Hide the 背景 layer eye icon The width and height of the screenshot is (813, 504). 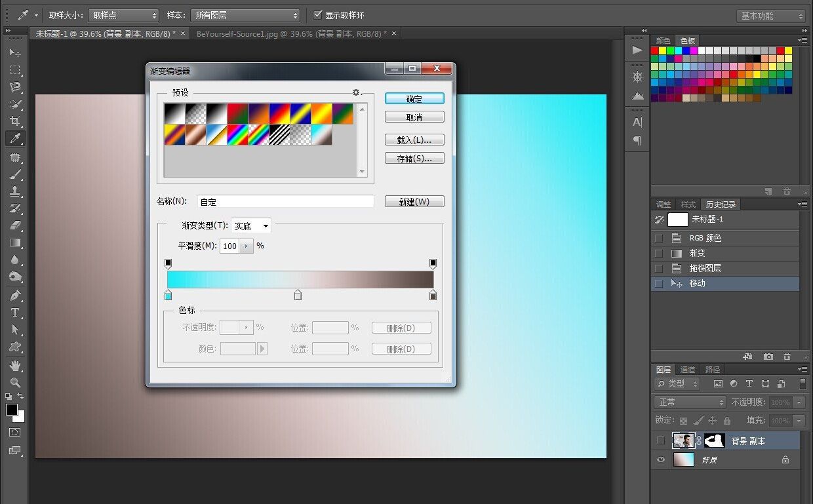660,460
